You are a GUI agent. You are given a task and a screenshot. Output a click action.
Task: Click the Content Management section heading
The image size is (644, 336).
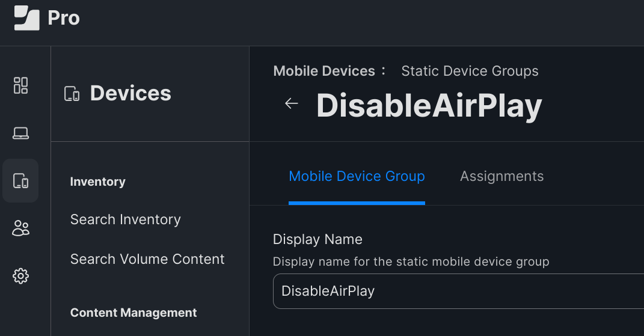point(133,313)
